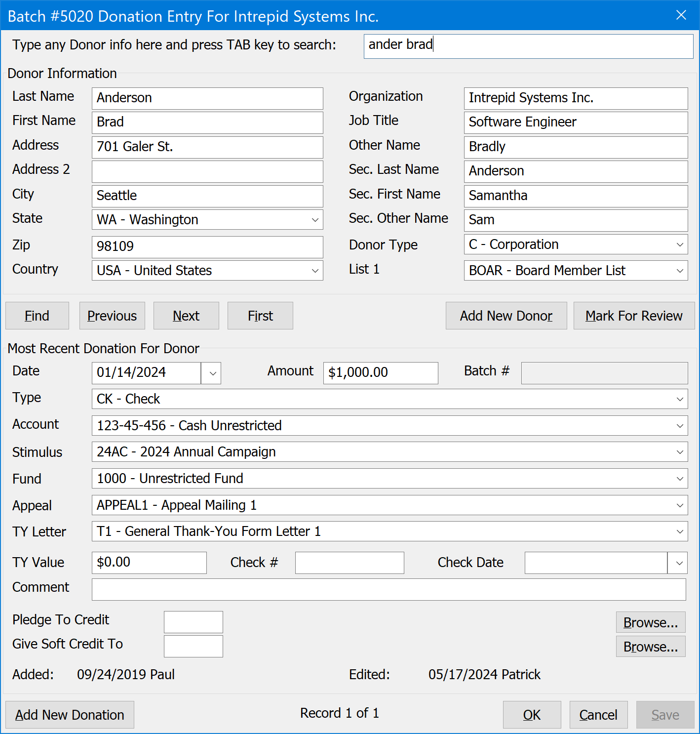The image size is (700, 734).
Task: Click the Added 09/24/2019 Paul text
Action: click(94, 674)
